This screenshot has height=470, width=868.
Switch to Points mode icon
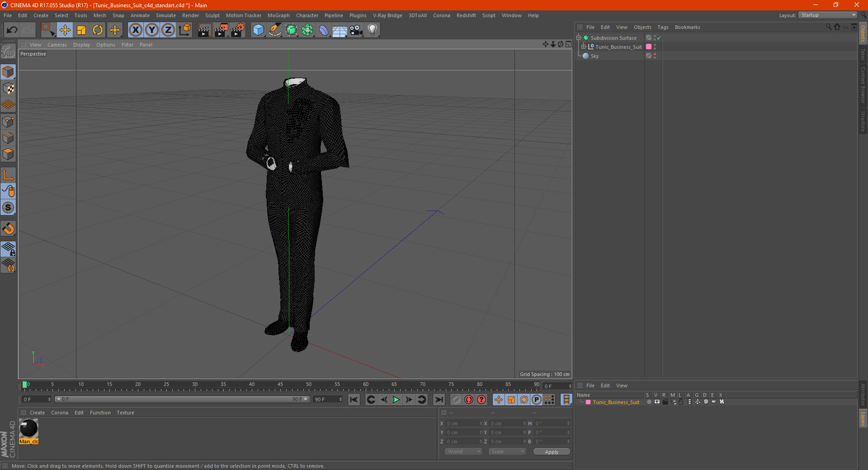coord(8,122)
